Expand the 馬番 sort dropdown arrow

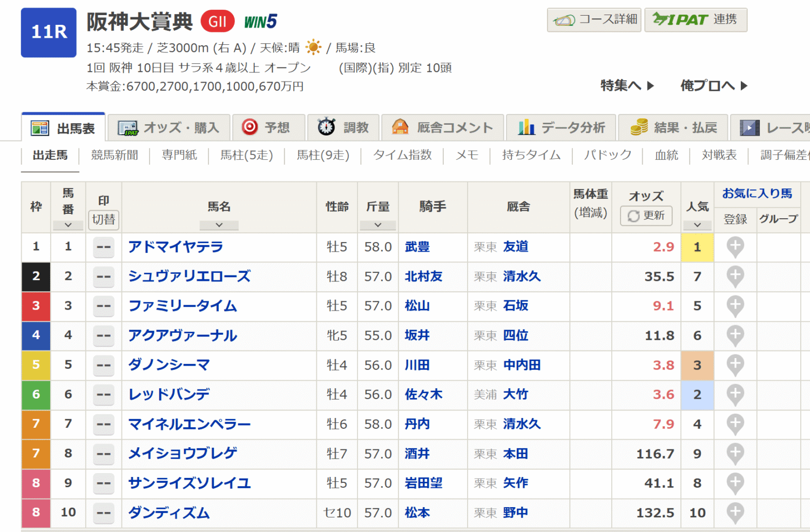point(68,225)
